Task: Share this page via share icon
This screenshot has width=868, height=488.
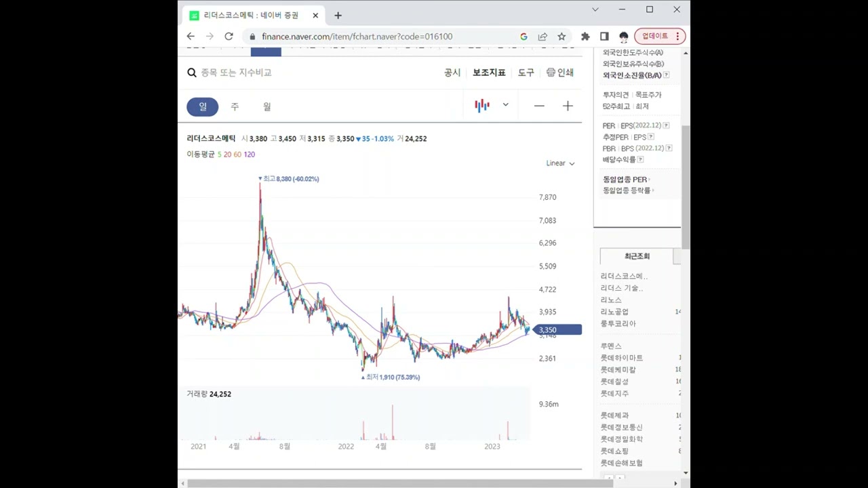Action: coord(542,37)
